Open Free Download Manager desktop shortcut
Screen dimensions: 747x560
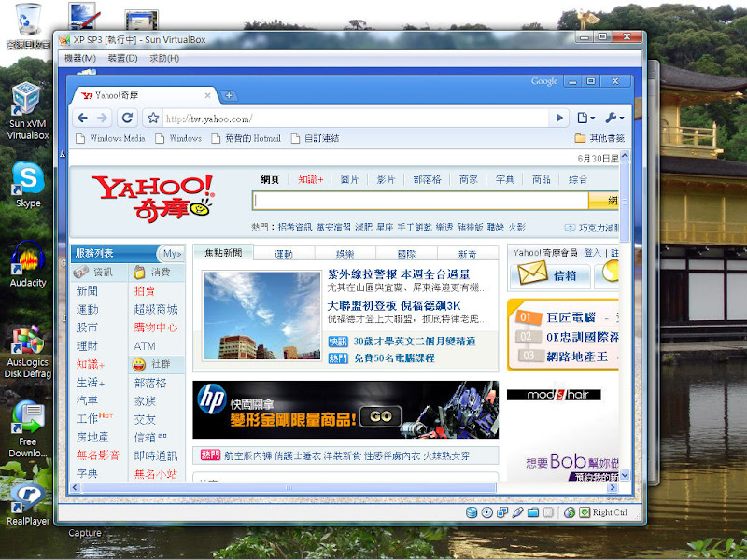coord(28,429)
